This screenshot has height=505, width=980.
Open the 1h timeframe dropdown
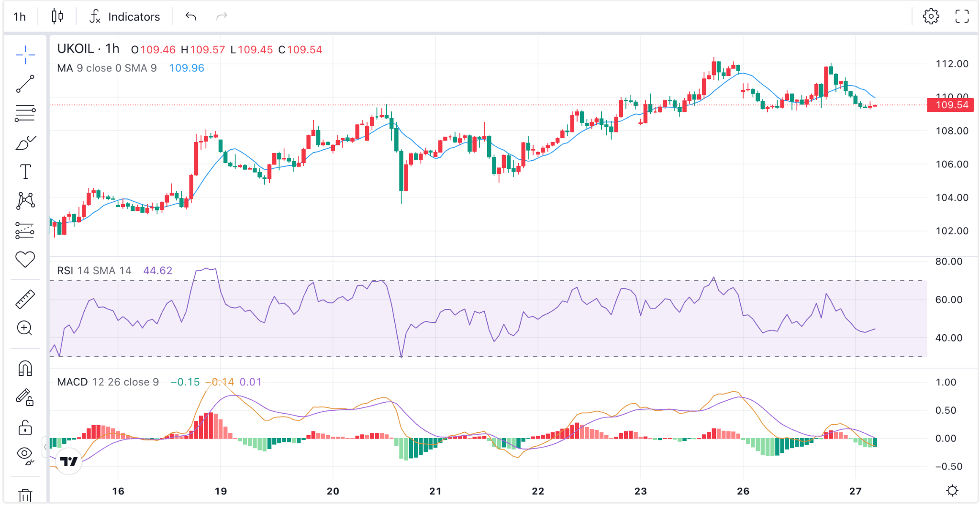(20, 17)
